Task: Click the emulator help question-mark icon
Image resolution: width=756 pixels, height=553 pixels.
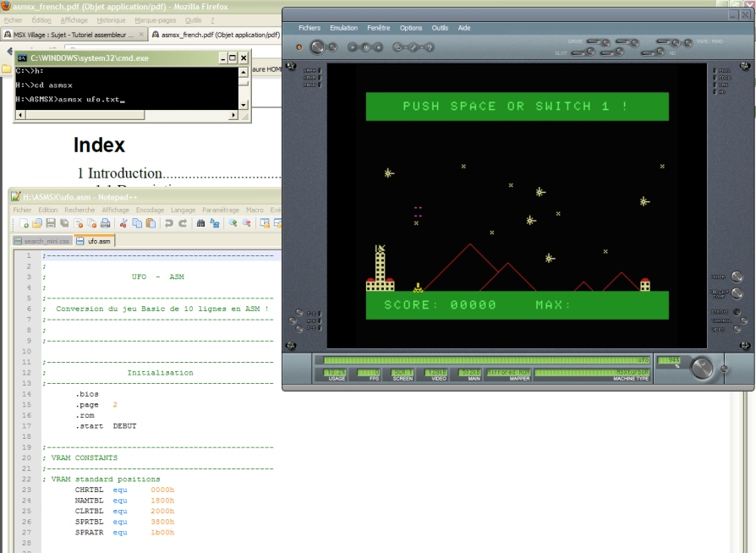Action: coord(429,47)
